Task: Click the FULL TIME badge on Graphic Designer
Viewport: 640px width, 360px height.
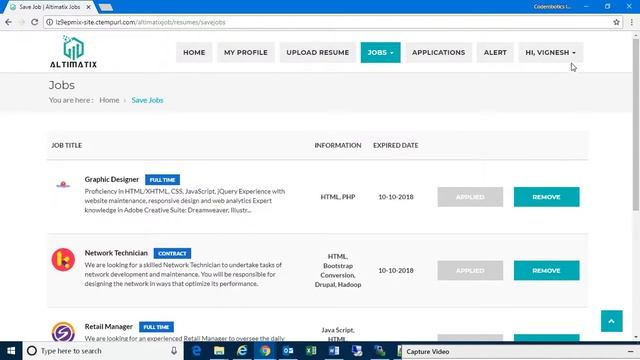Action: 162,180
